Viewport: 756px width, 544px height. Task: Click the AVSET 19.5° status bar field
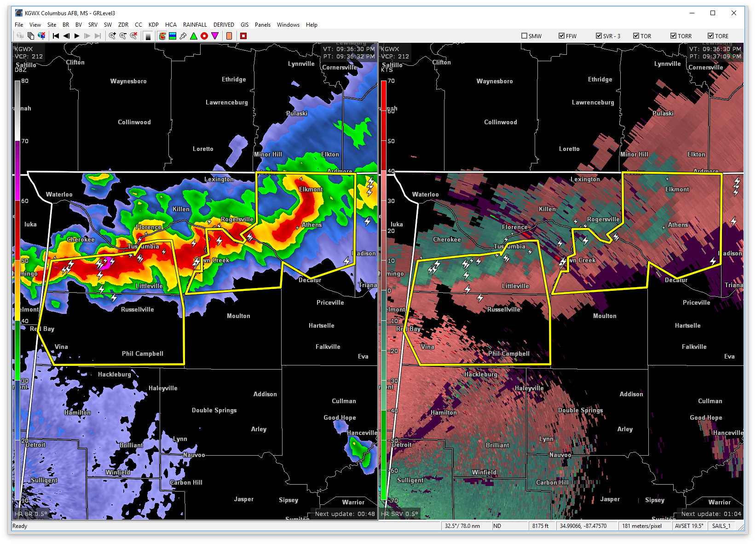pyautogui.click(x=689, y=526)
